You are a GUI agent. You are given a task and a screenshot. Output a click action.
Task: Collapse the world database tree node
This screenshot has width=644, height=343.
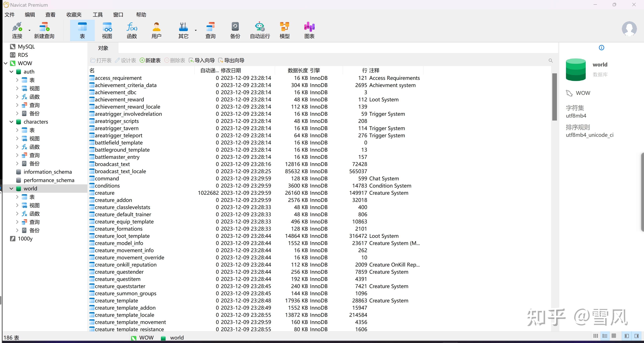11,189
